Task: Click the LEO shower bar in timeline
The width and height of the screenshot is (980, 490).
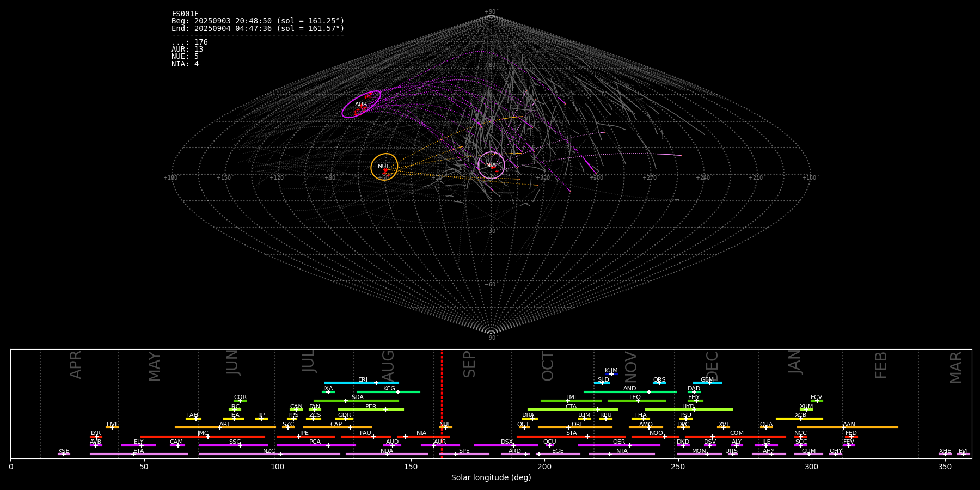Action: tap(636, 401)
